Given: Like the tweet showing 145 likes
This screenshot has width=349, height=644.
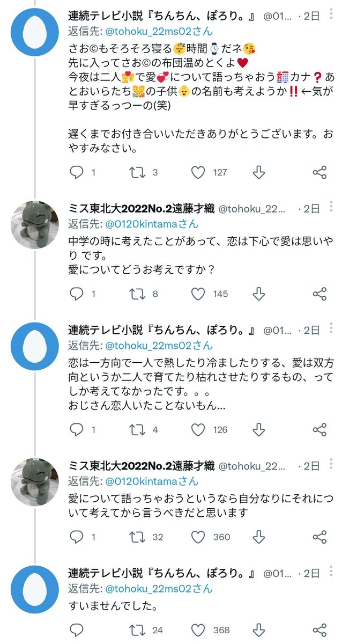Looking at the screenshot, I should (198, 294).
